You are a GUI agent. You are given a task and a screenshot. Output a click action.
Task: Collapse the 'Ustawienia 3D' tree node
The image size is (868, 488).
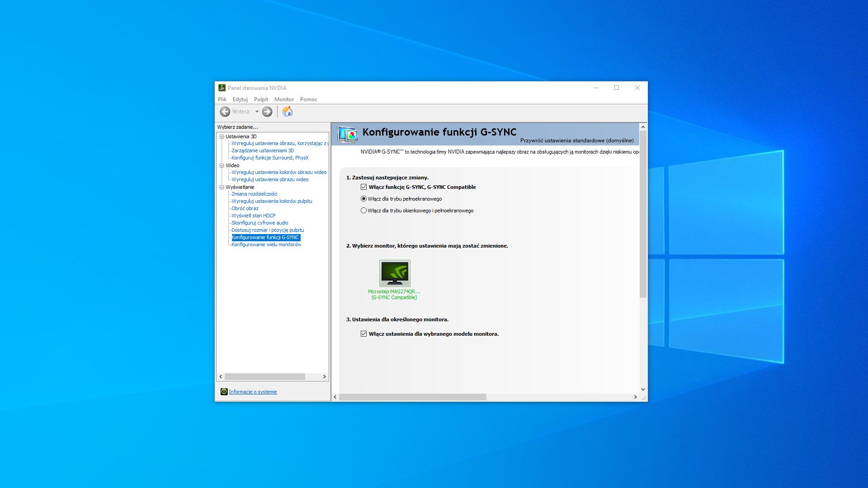(x=222, y=136)
